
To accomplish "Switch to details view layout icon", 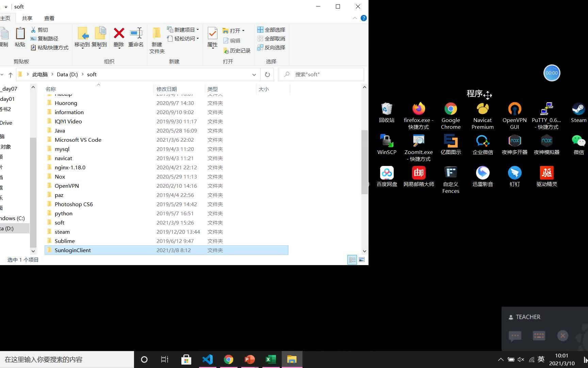I will point(352,260).
